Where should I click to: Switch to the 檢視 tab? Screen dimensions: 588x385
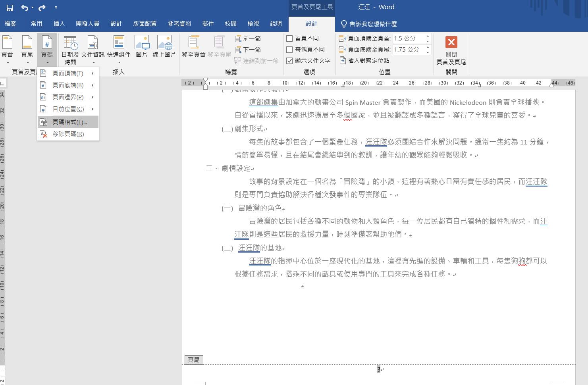pos(253,24)
